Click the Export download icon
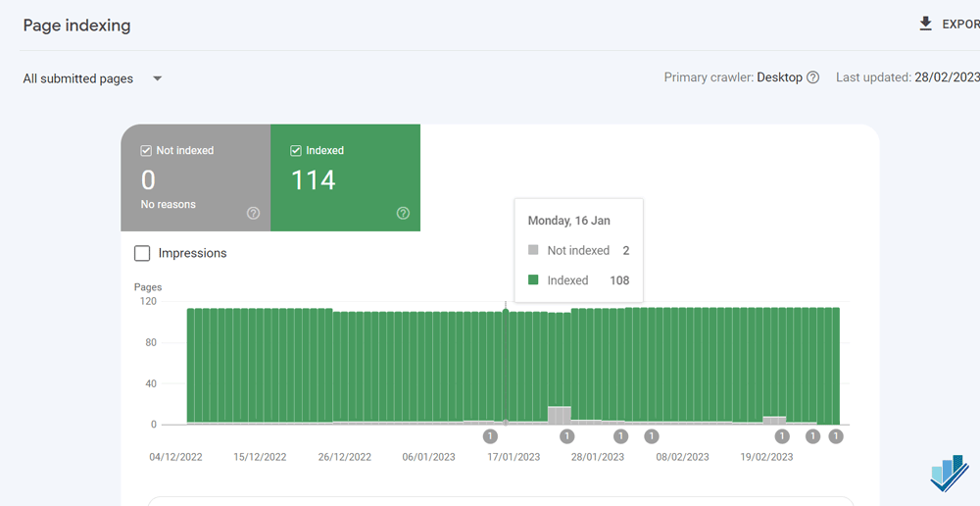 point(926,24)
